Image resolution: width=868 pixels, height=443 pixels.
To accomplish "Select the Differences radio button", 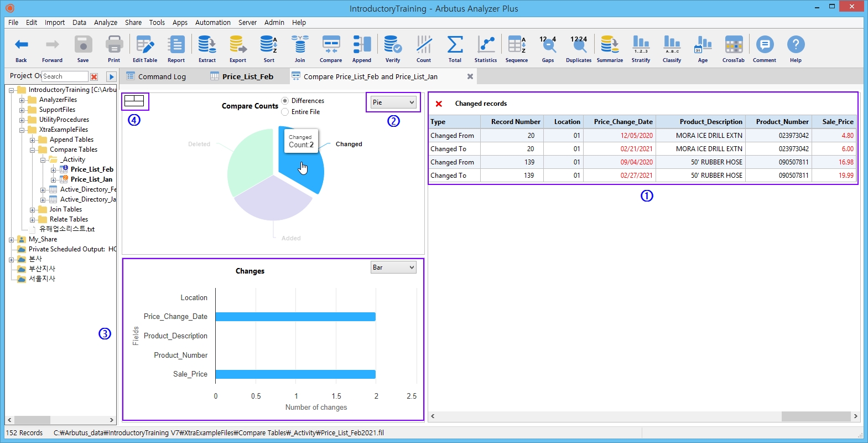I will [285, 101].
